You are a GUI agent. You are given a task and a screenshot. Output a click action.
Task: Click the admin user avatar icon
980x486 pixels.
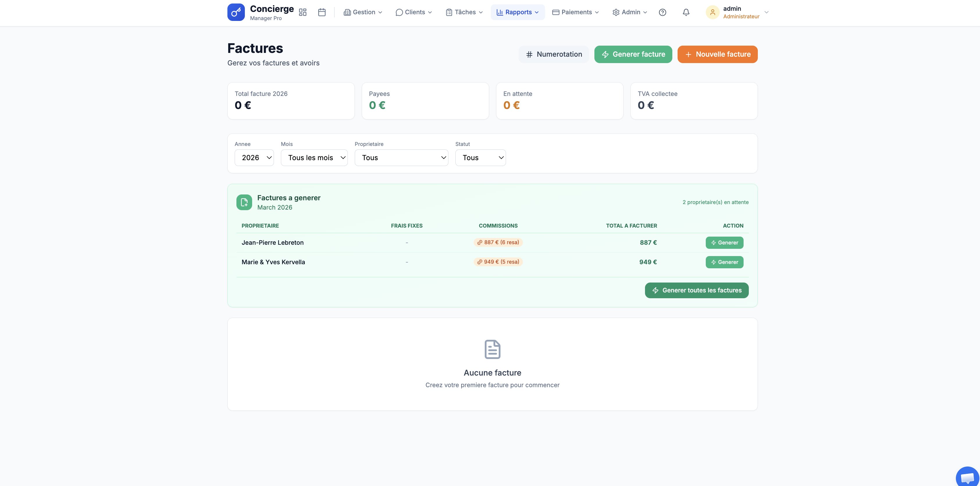tap(712, 12)
